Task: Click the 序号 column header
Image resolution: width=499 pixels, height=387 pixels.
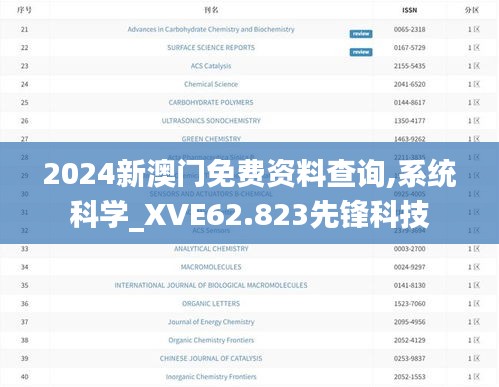Action: point(24,10)
